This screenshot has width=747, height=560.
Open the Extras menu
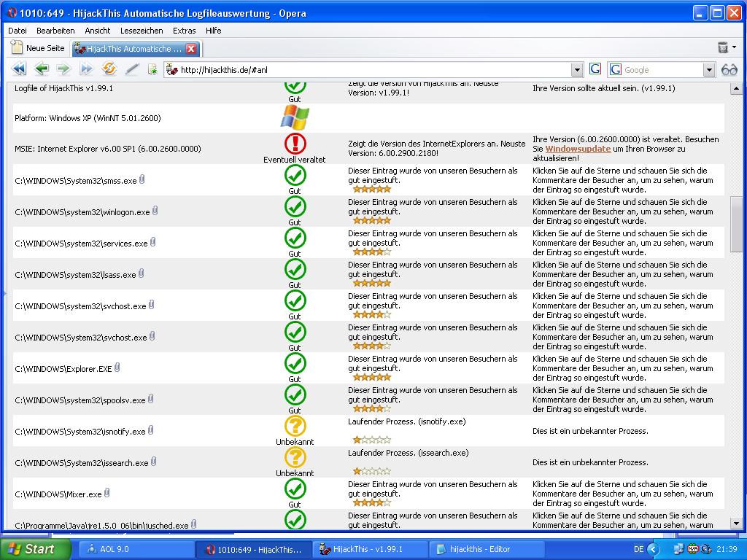point(185,31)
